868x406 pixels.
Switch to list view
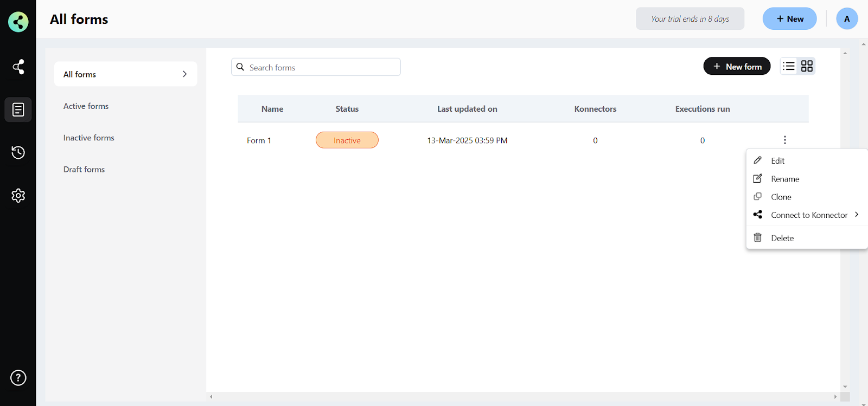click(789, 66)
